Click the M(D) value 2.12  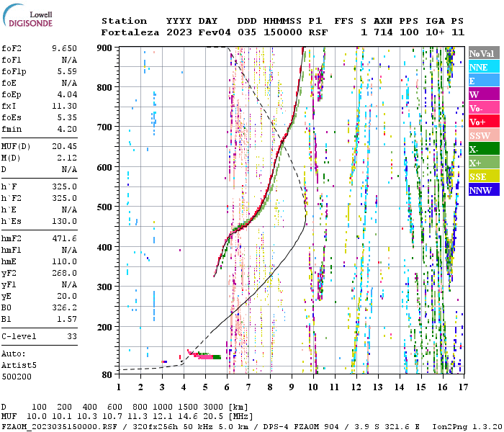[67, 158]
